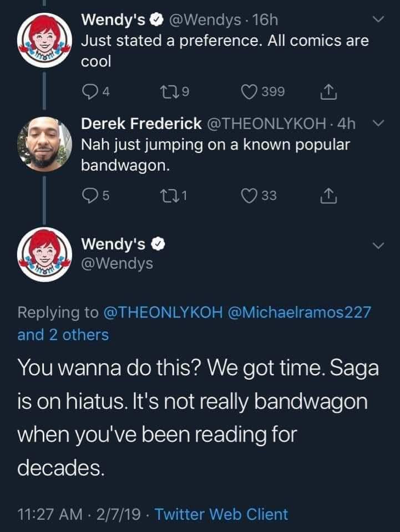Like Wendy's tweet with 399 likes
The width and height of the screenshot is (400, 532).
click(x=249, y=92)
